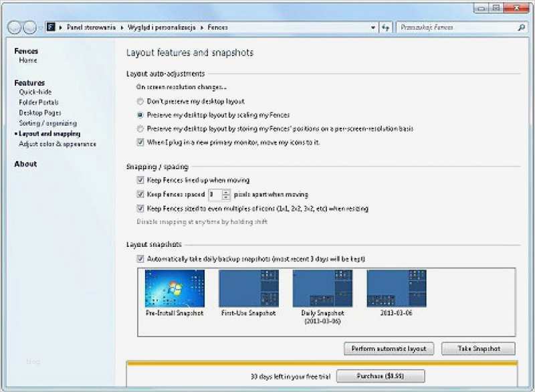Expand arrow after Wygląd i personalizacja breadcrumb

point(202,27)
